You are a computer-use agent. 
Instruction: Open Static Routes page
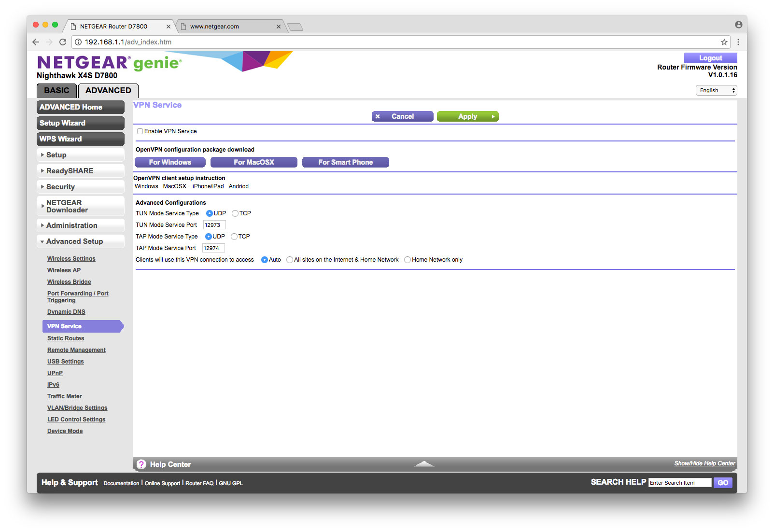(66, 338)
